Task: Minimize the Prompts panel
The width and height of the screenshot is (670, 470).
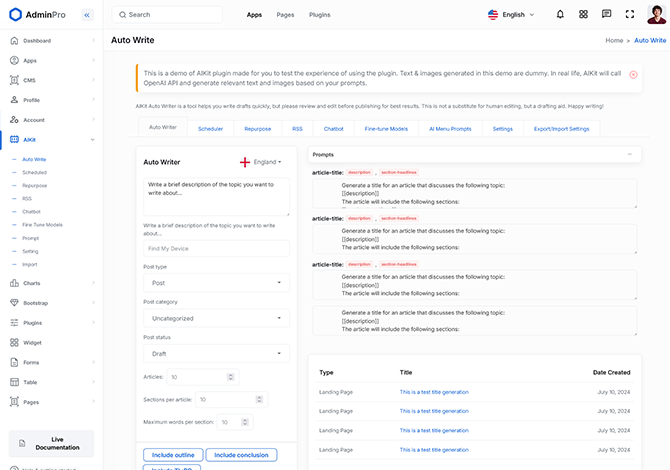Action: pos(629,154)
